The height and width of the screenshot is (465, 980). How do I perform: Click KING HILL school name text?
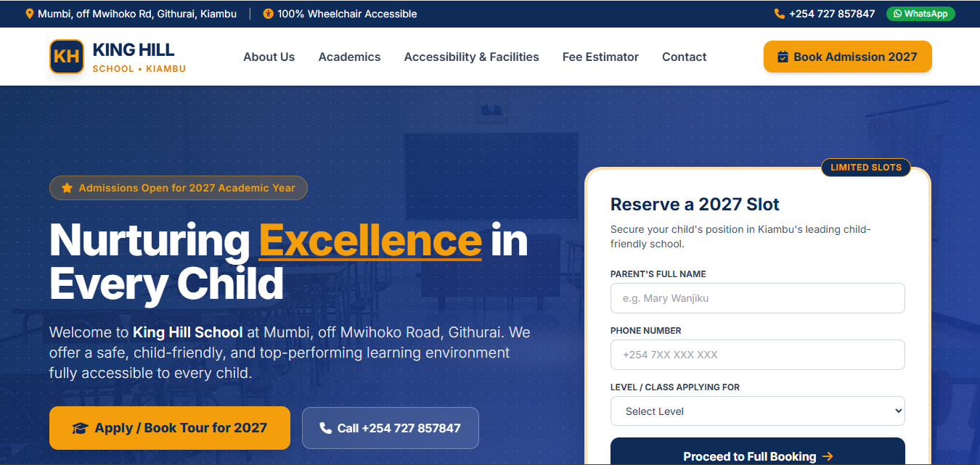tap(134, 50)
